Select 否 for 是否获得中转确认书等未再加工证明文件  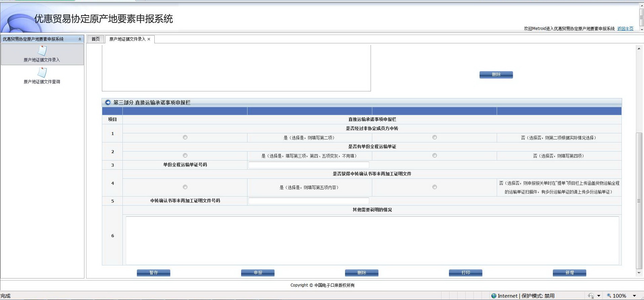tap(434, 187)
